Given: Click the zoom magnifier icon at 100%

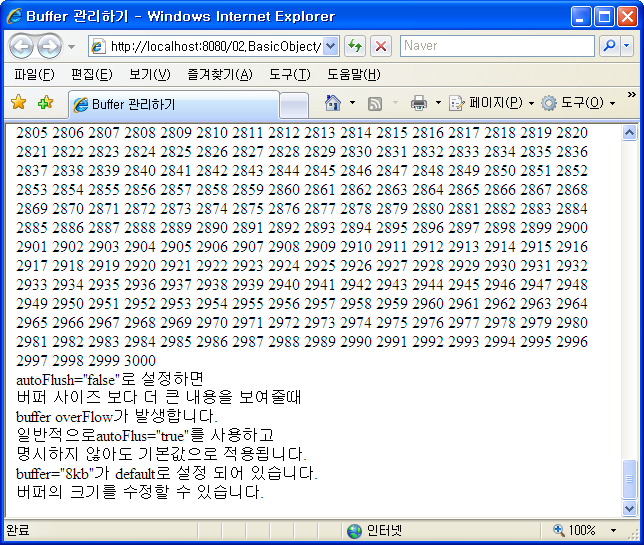Looking at the screenshot, I should pos(559,530).
